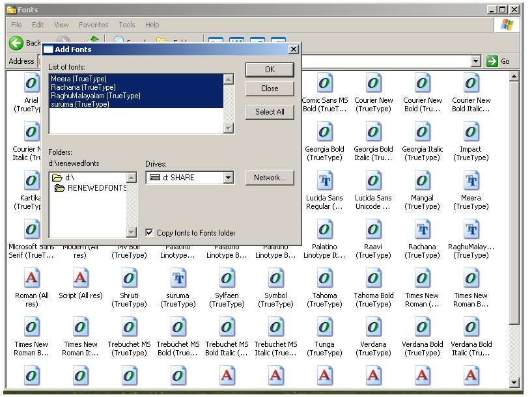Select the RENEWEDFONTS folder
Viewport: 532px width, 397px height.
point(91,188)
